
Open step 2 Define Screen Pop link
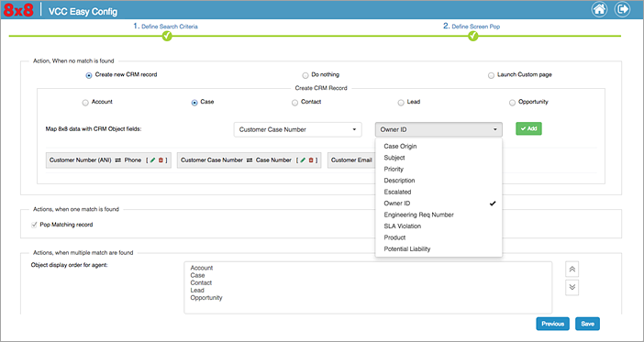tap(472, 27)
